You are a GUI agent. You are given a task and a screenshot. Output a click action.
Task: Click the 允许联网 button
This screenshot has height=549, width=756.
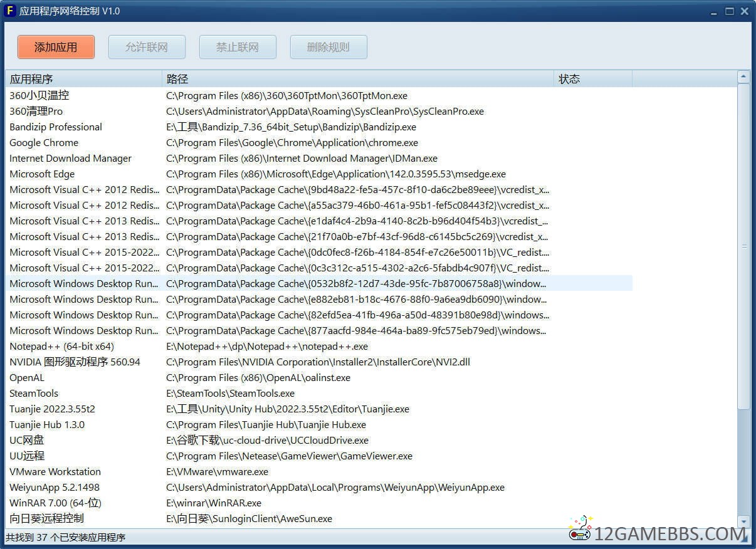click(x=147, y=47)
